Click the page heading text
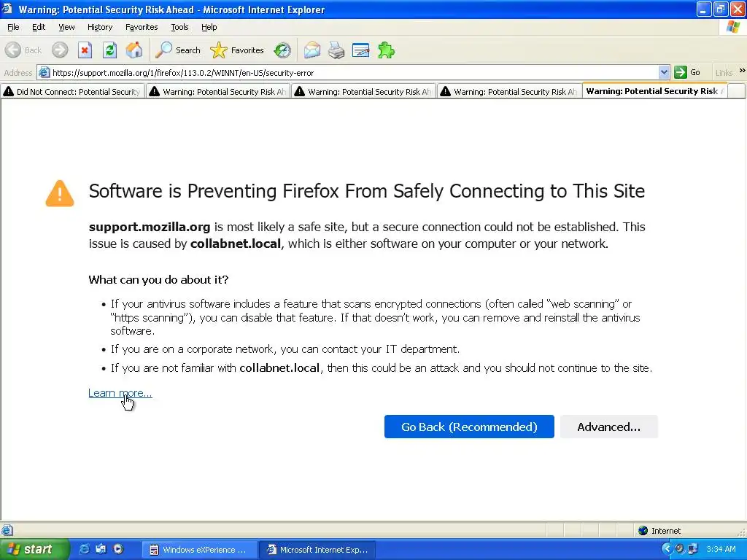747x560 pixels. 366,191
